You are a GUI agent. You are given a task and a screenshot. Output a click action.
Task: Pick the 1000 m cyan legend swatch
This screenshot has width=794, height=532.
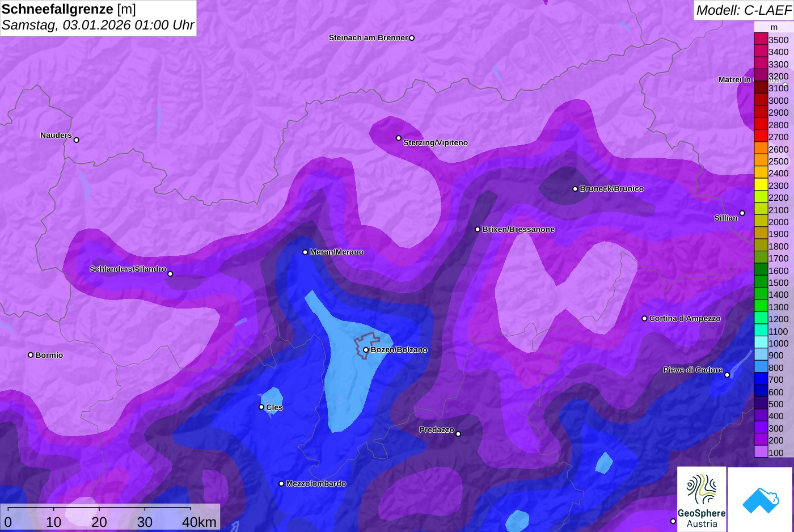(761, 343)
